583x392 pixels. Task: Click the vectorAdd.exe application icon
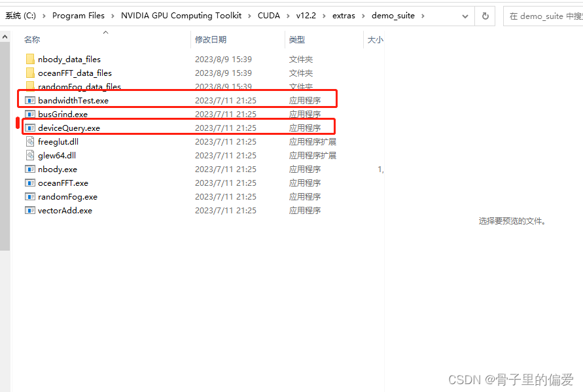(30, 211)
